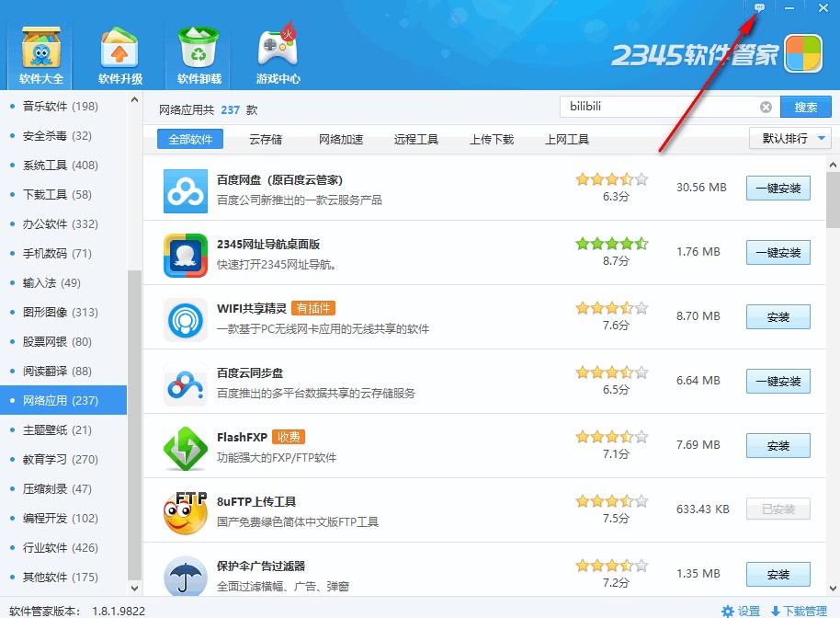
Task: Open 设置 settings gear at bottom
Action: (x=741, y=611)
